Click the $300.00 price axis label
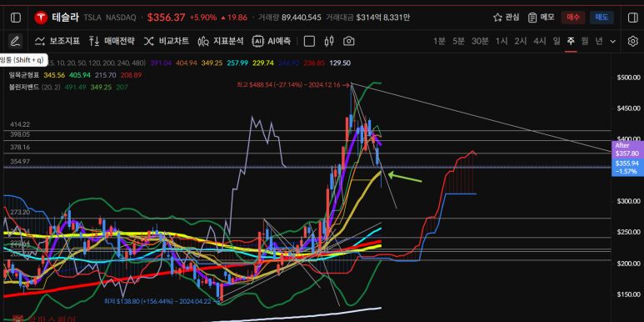This screenshot has height=322, width=644. pos(628,202)
